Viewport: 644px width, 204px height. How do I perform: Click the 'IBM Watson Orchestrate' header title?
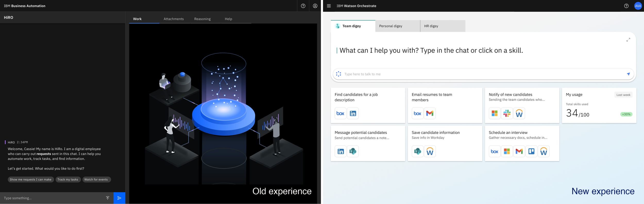tap(356, 6)
